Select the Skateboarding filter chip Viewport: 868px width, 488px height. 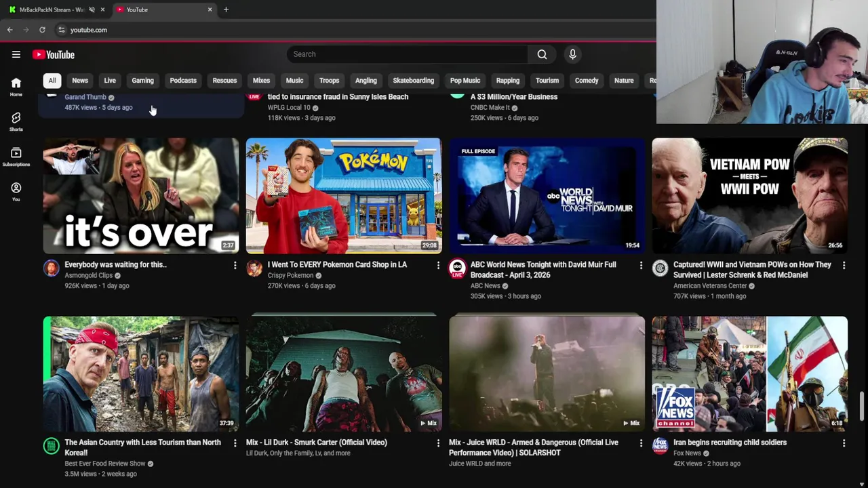tap(413, 81)
